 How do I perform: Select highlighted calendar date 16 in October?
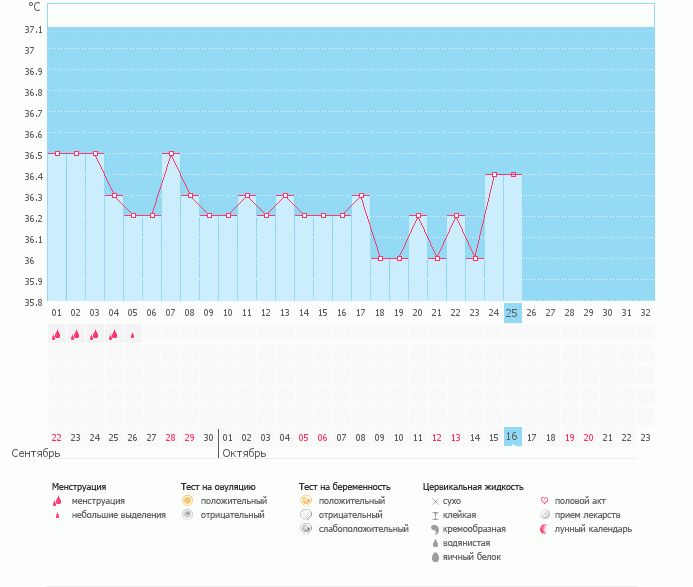click(512, 437)
